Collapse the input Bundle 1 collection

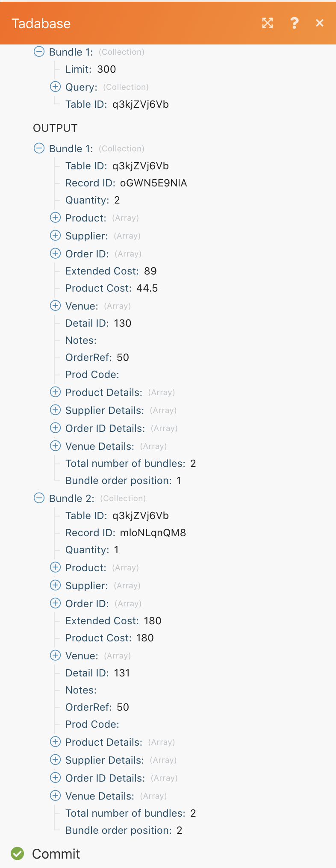(x=39, y=52)
